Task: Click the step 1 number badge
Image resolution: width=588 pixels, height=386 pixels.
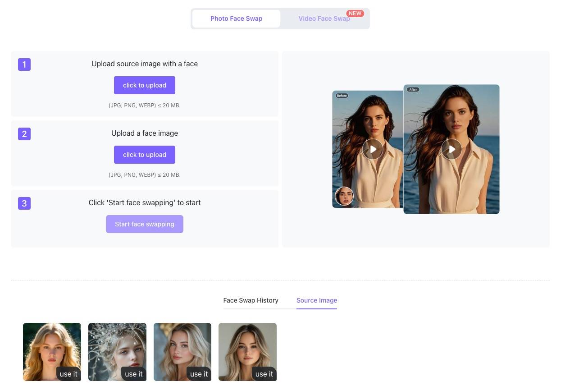Action: pyautogui.click(x=24, y=64)
